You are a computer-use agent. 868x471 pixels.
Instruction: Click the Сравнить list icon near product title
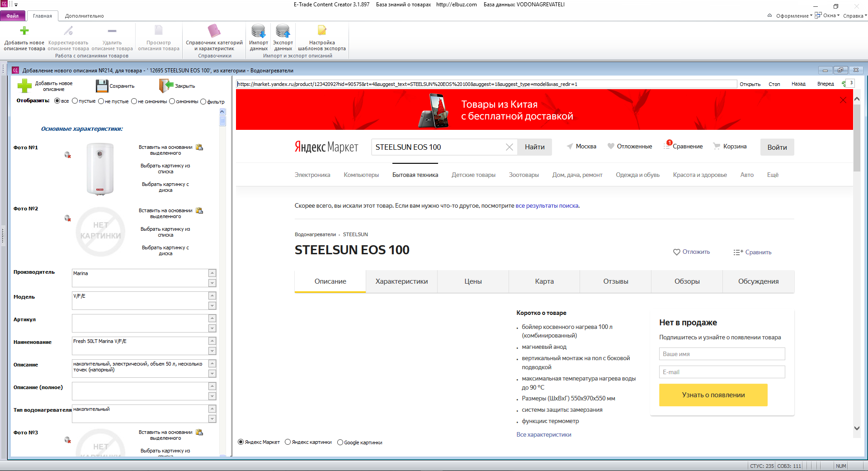click(738, 252)
